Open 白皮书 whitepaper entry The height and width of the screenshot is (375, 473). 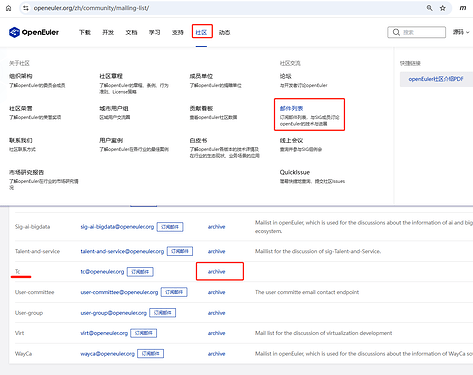(x=198, y=140)
